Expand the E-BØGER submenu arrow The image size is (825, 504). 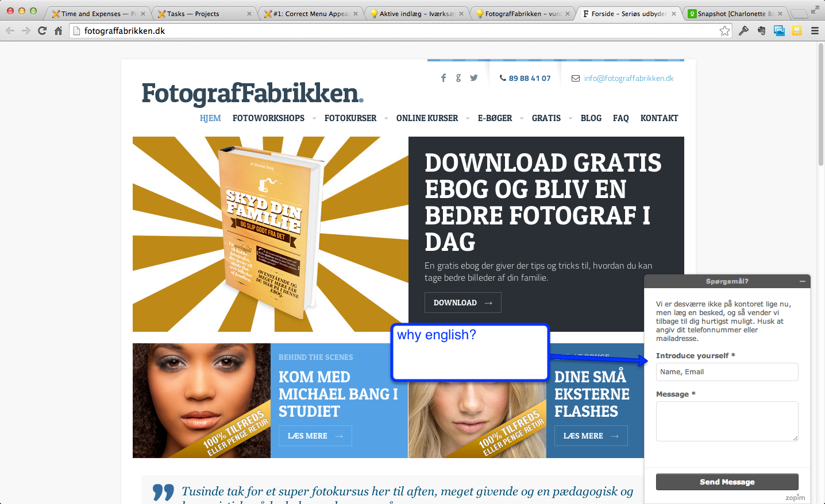pyautogui.click(x=522, y=118)
